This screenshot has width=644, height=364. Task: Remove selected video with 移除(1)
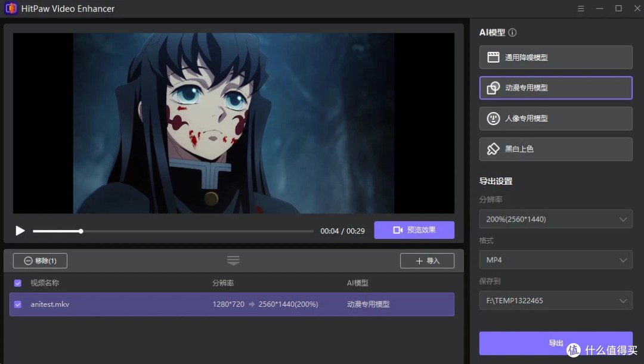click(40, 260)
